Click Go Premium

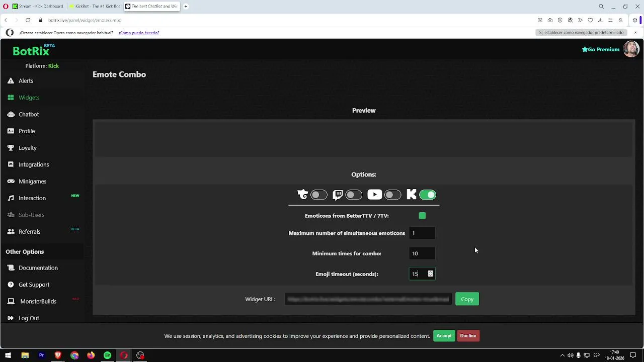point(601,49)
